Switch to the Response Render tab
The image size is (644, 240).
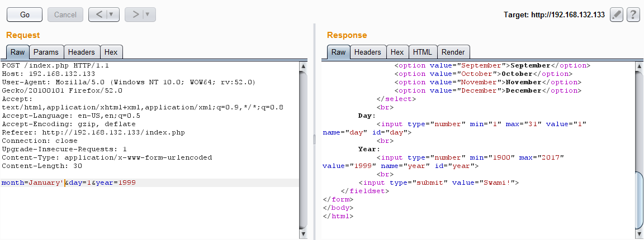(x=453, y=52)
